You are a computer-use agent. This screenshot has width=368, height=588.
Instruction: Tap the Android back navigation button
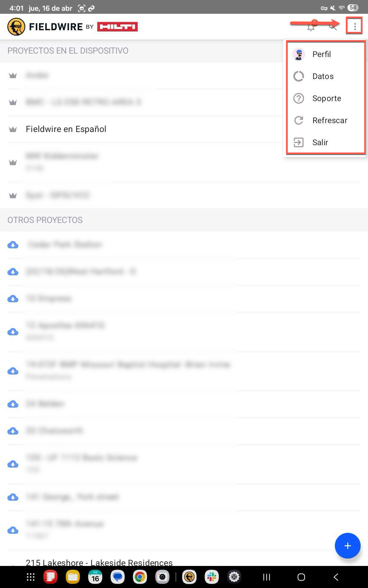(x=336, y=577)
